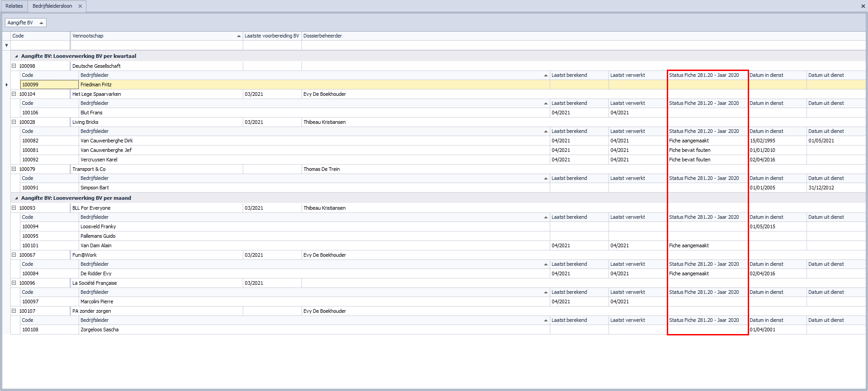This screenshot has height=391, width=868.
Task: Select the Van Cauwenberghe Dirk row
Action: point(107,141)
